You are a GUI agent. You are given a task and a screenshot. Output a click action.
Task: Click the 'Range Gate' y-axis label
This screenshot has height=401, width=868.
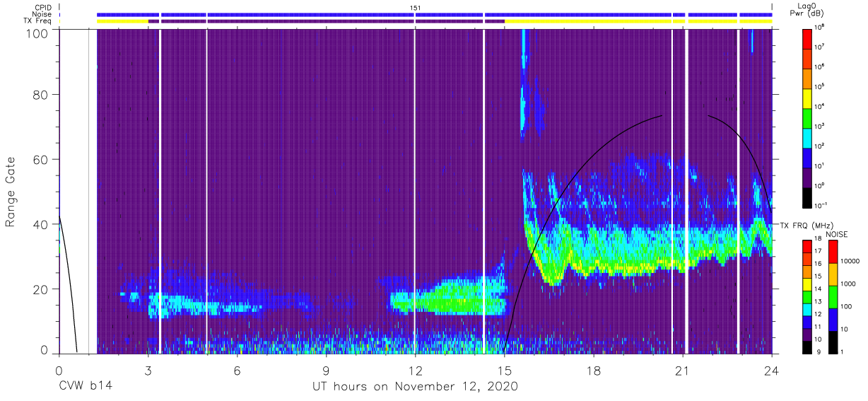[11, 192]
